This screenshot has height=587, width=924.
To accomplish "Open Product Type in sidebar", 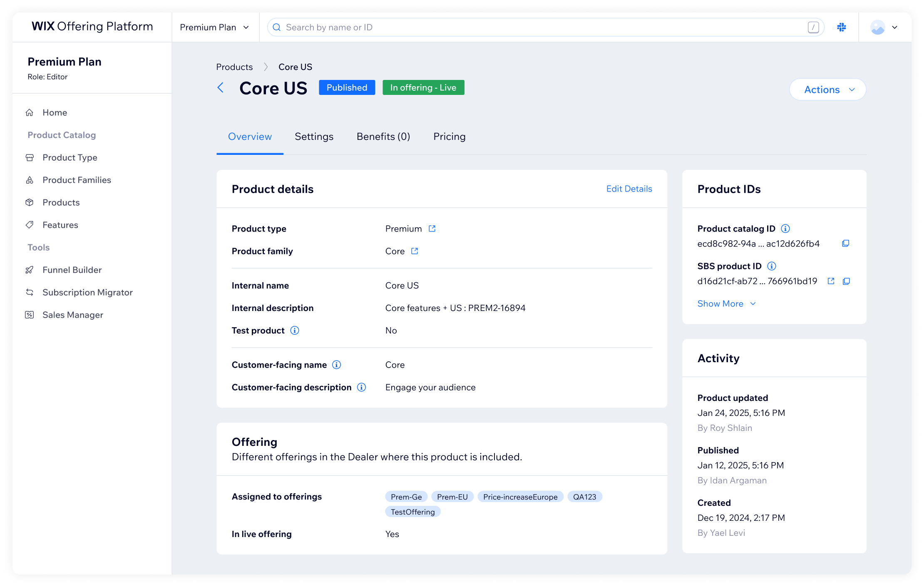I will point(70,157).
